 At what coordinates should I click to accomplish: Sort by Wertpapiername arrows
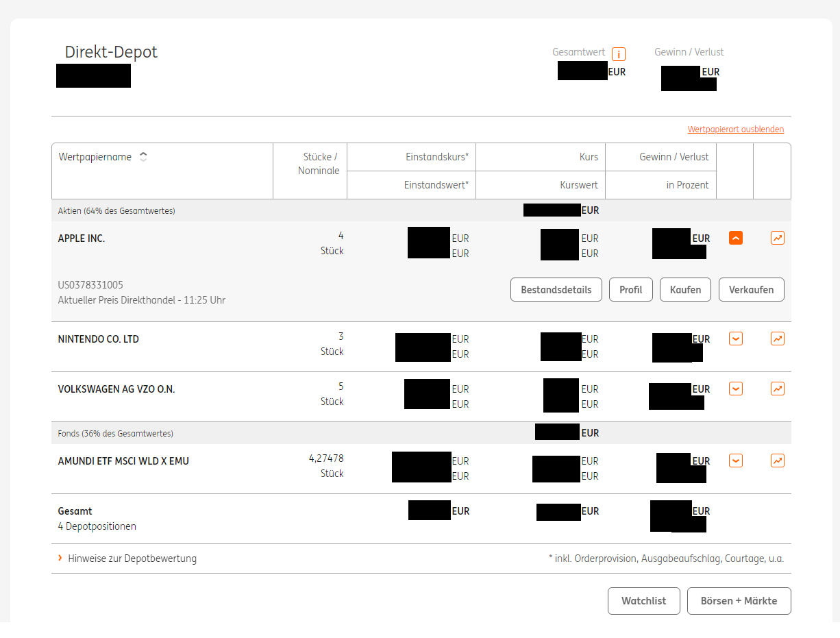click(x=143, y=157)
